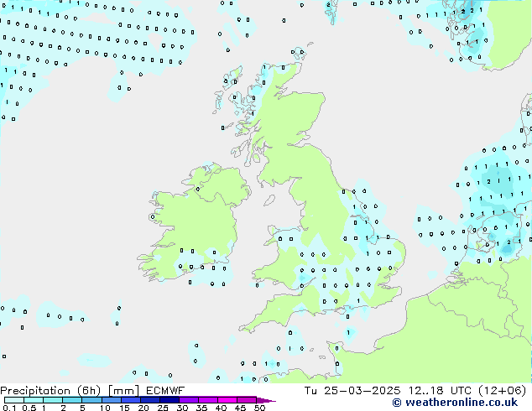532x411 pixels.
Task: Click the '[mm]' unit label
Action: point(123,391)
